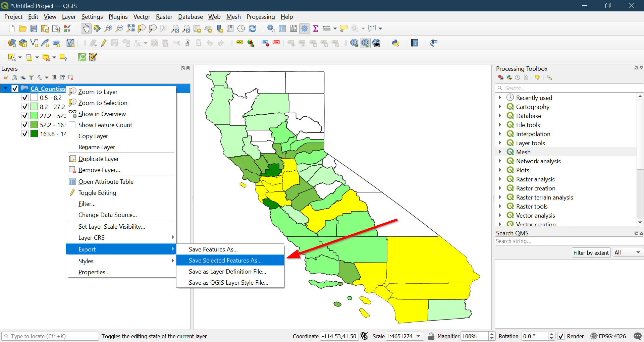Choose Save Selected Features As from submenu
Viewport: 644px width, 342px height.
[225, 261]
